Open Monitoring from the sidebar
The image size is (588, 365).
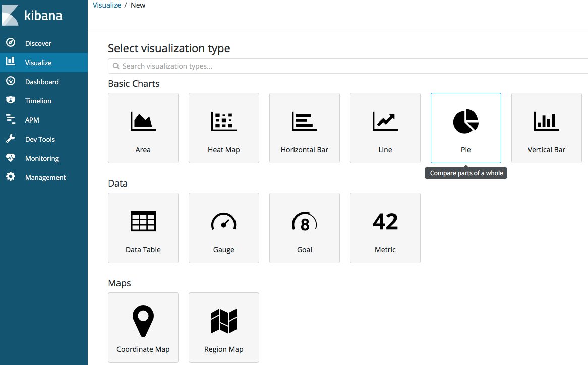click(x=44, y=158)
